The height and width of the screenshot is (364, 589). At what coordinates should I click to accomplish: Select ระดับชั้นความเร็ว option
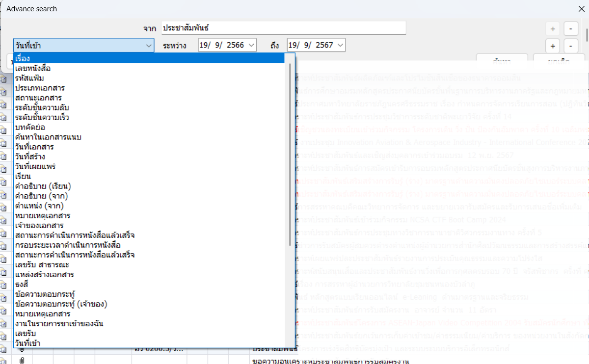tap(149, 117)
